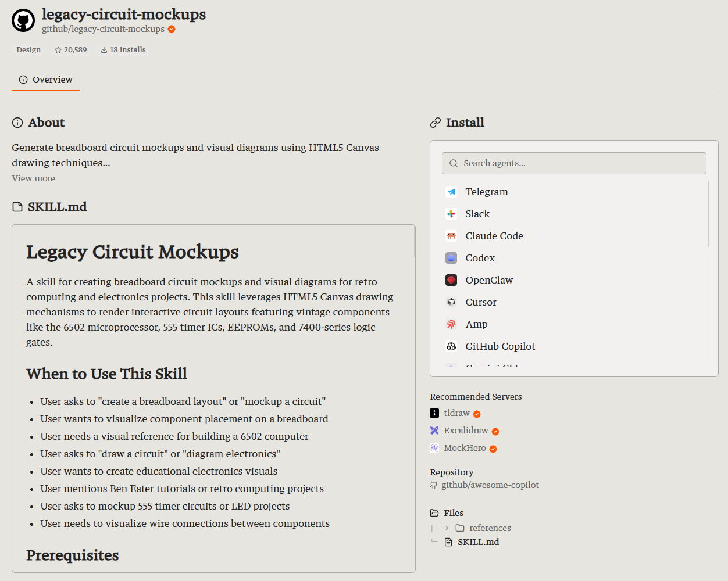This screenshot has width=728, height=581.
Task: Click the GitHub logo avatar
Action: click(23, 20)
